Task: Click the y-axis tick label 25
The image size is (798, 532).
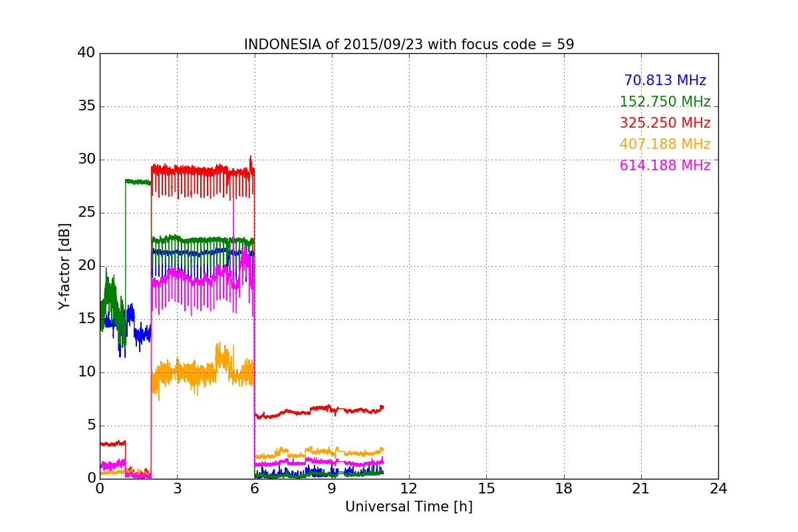Action: [86, 213]
